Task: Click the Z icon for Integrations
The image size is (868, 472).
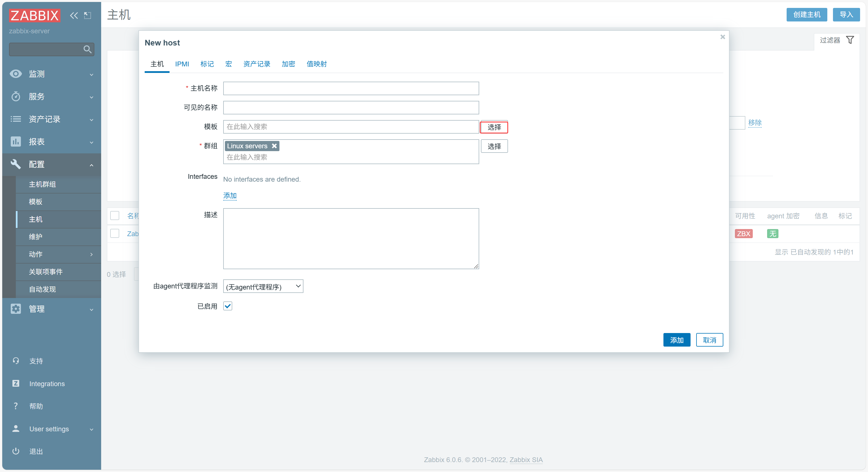Action: 16,383
